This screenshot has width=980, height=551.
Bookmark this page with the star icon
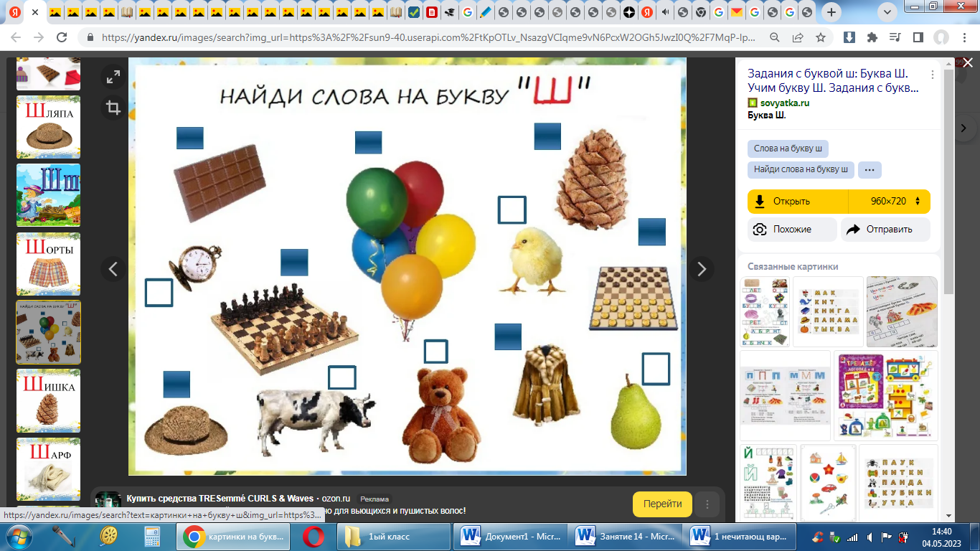click(821, 37)
